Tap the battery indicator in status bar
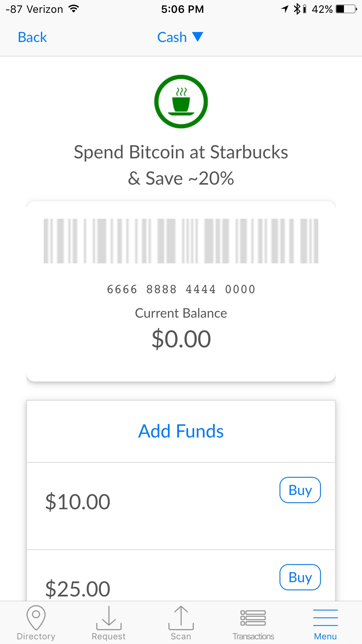This screenshot has width=362, height=644. pos(346,9)
